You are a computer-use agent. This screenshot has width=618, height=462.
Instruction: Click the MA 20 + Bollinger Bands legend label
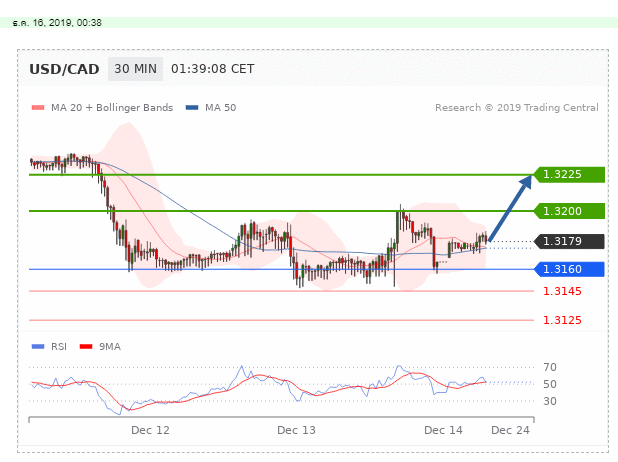click(x=112, y=108)
